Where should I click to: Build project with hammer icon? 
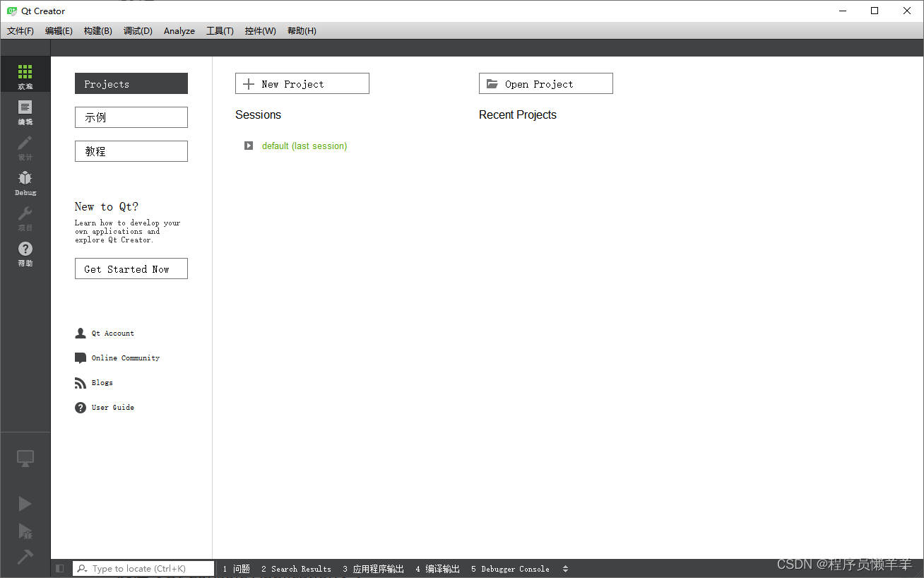25,557
